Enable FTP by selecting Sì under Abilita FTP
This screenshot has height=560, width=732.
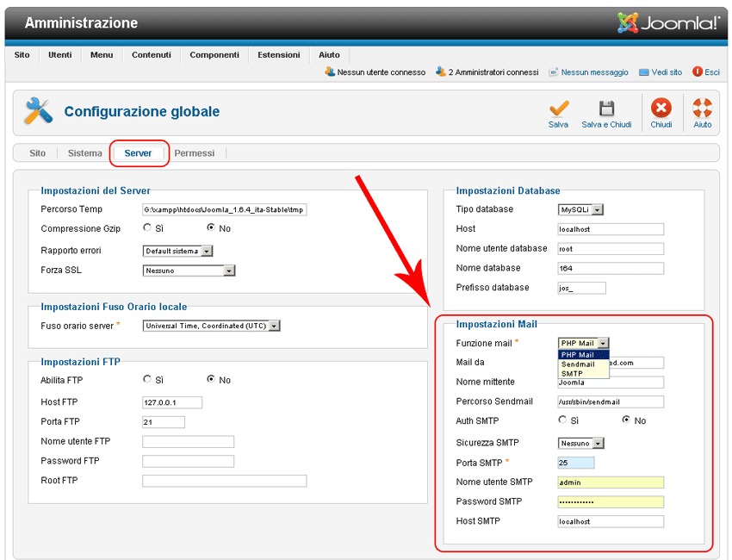pyautogui.click(x=146, y=380)
